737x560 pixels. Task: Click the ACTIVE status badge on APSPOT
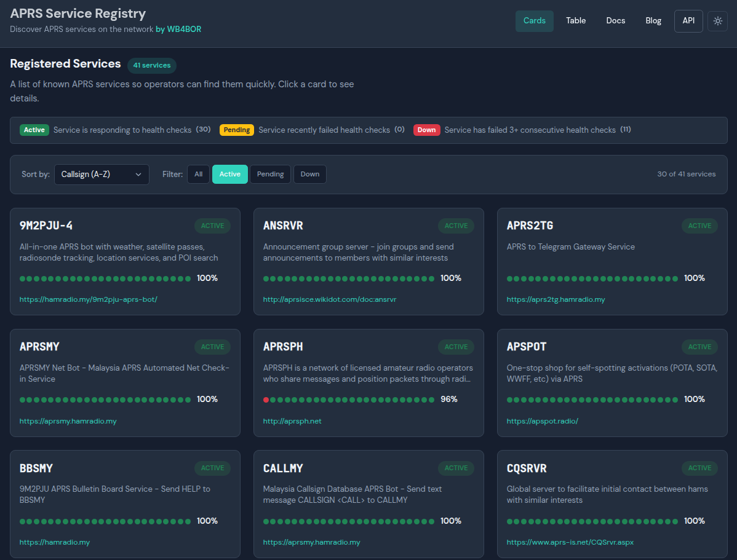(699, 347)
